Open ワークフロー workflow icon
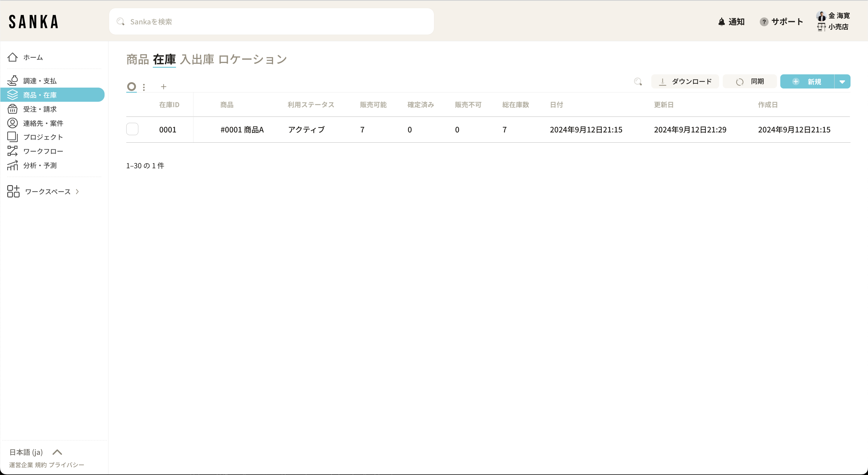Viewport: 868px width, 475px height. point(12,151)
